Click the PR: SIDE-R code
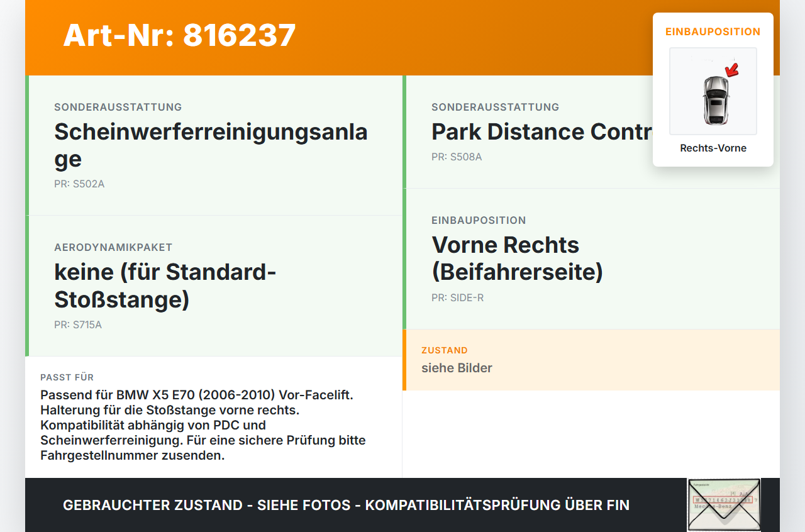The image size is (805, 532). pyautogui.click(x=458, y=297)
